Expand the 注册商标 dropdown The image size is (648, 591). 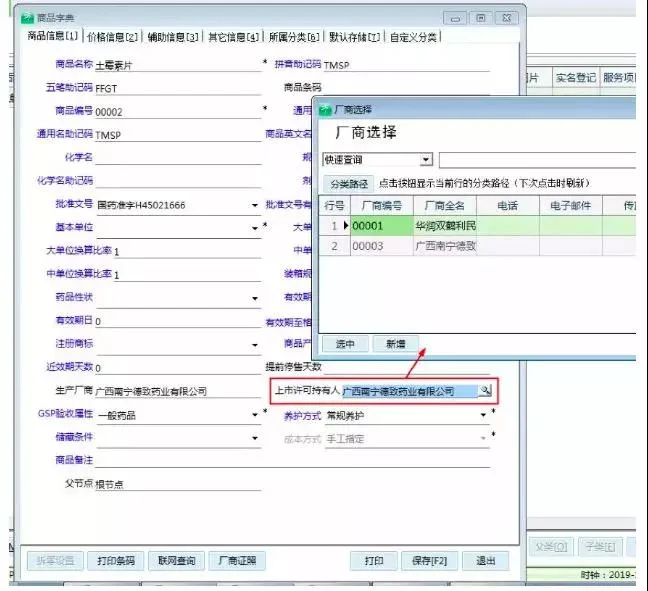[255, 345]
